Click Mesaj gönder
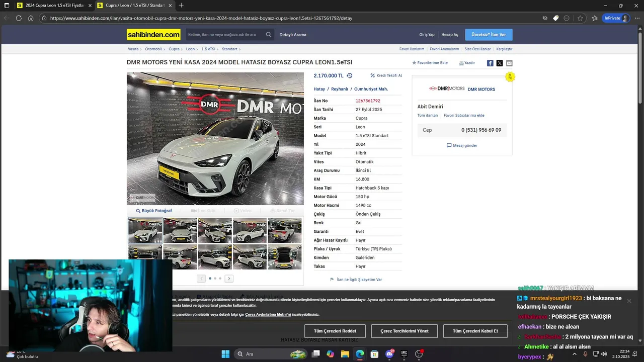644x362 pixels. coord(462,145)
